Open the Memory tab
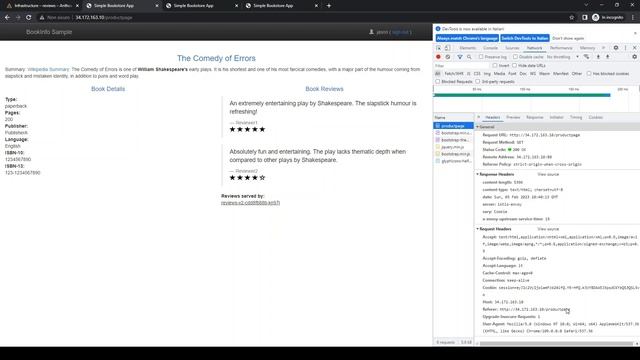 (587, 48)
